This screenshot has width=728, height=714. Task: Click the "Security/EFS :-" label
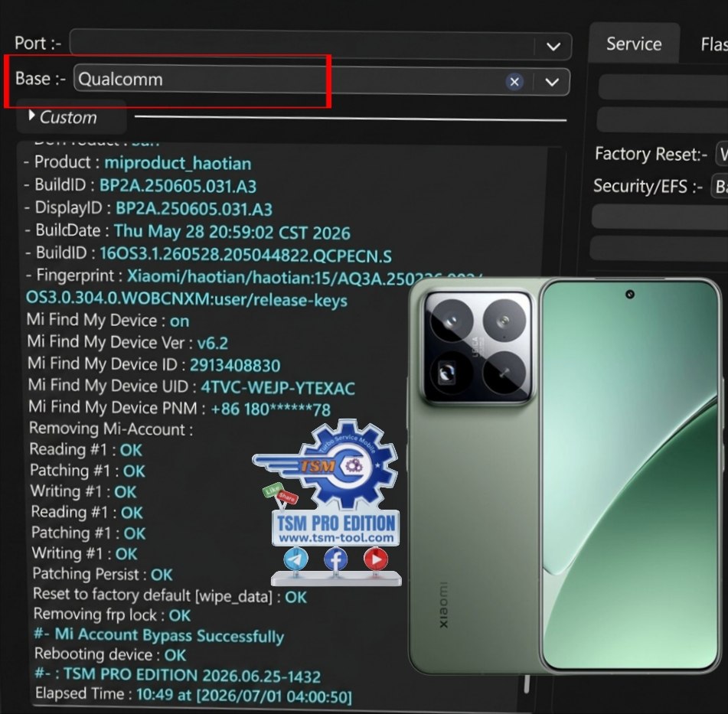click(648, 186)
